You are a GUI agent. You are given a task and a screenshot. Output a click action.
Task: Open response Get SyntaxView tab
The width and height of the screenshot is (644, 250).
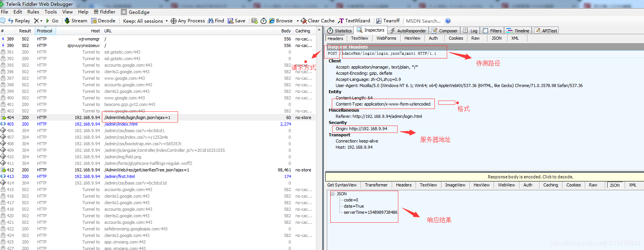tap(342, 185)
